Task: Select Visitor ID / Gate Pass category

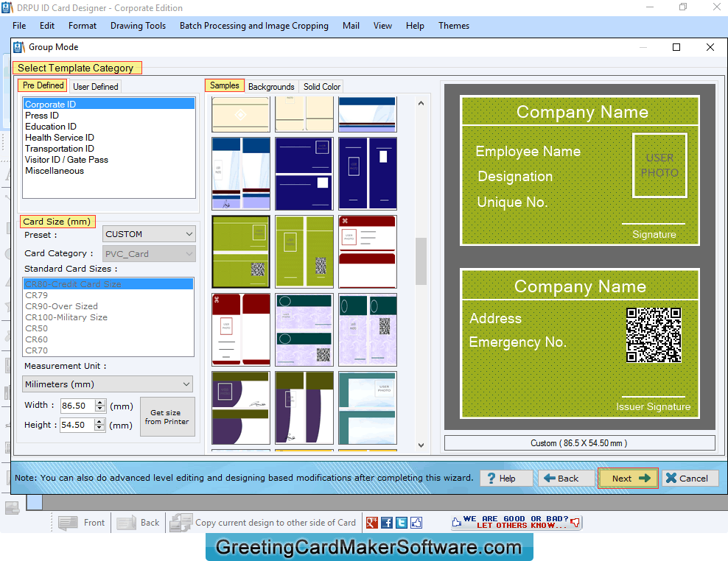Action: pos(109,160)
